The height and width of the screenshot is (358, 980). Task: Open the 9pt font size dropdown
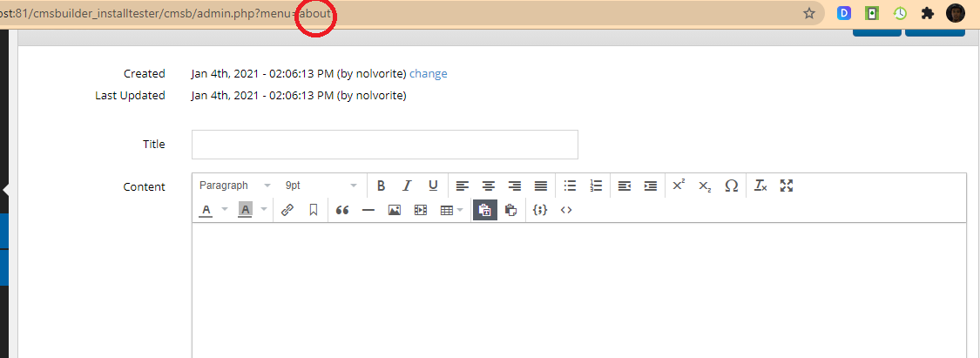point(321,186)
